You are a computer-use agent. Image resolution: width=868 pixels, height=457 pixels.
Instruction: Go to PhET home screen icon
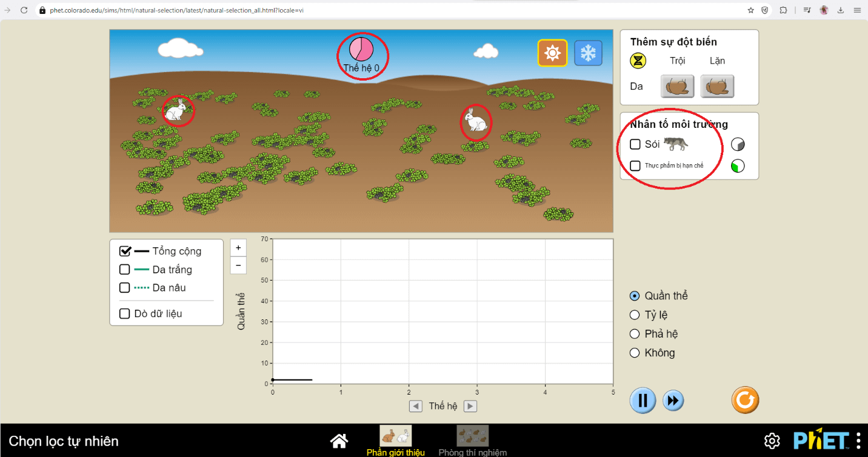point(339,441)
